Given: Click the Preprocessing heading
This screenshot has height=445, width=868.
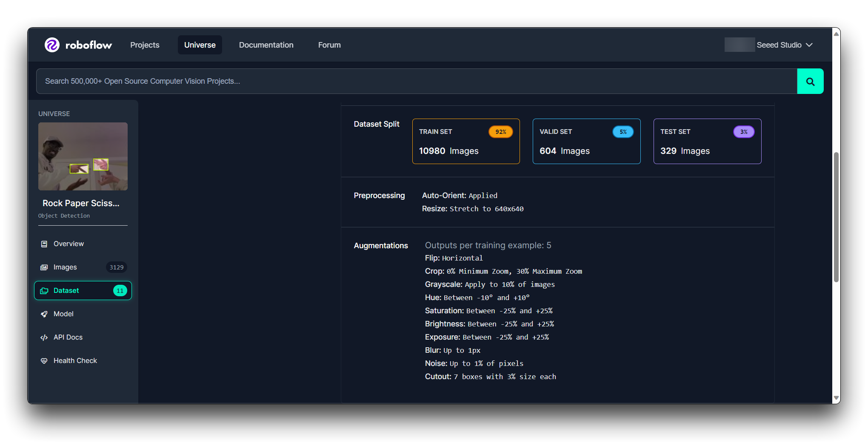Looking at the screenshot, I should [x=379, y=196].
